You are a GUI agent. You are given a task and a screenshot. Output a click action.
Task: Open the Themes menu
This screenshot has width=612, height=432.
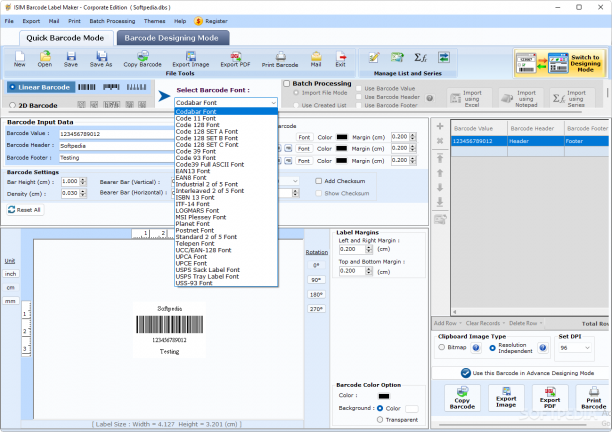click(x=155, y=21)
